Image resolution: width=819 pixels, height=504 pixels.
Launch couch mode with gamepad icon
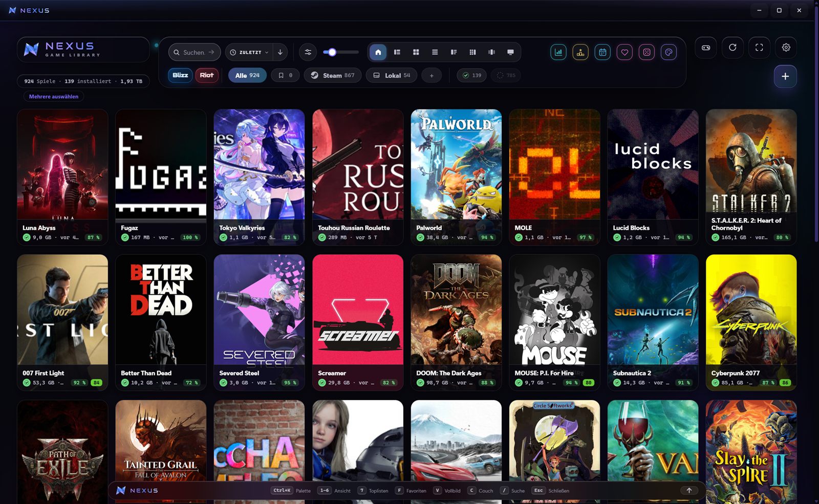[x=706, y=48]
